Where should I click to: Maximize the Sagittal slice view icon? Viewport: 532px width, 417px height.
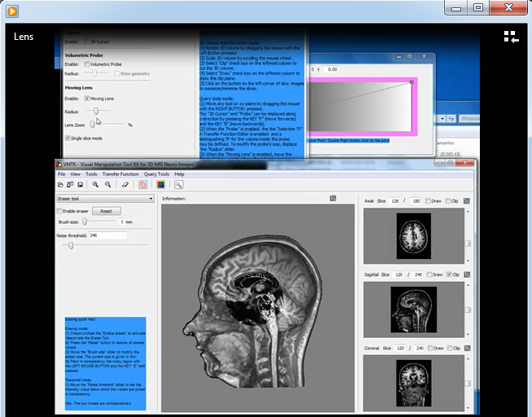[467, 274]
